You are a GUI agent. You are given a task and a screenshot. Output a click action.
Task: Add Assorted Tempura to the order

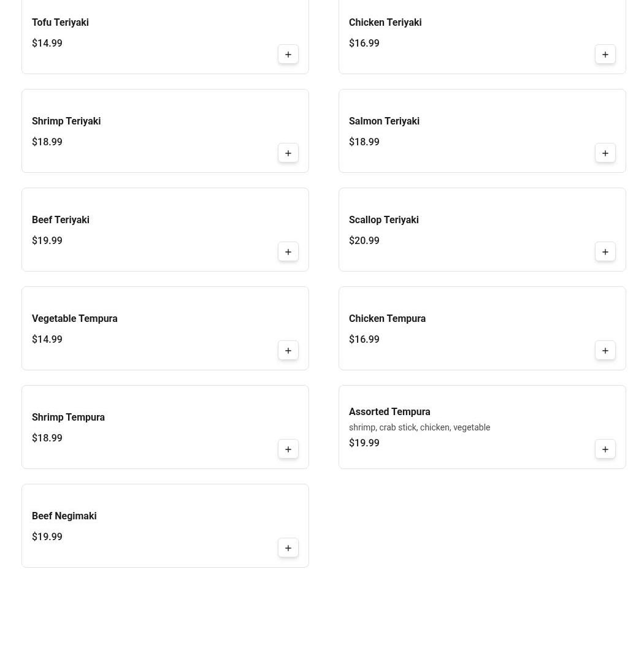pos(605,449)
